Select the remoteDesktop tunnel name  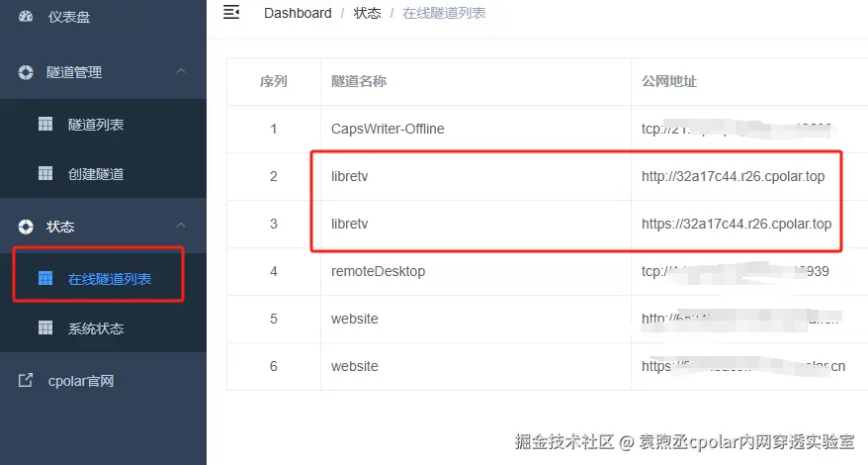[378, 271]
